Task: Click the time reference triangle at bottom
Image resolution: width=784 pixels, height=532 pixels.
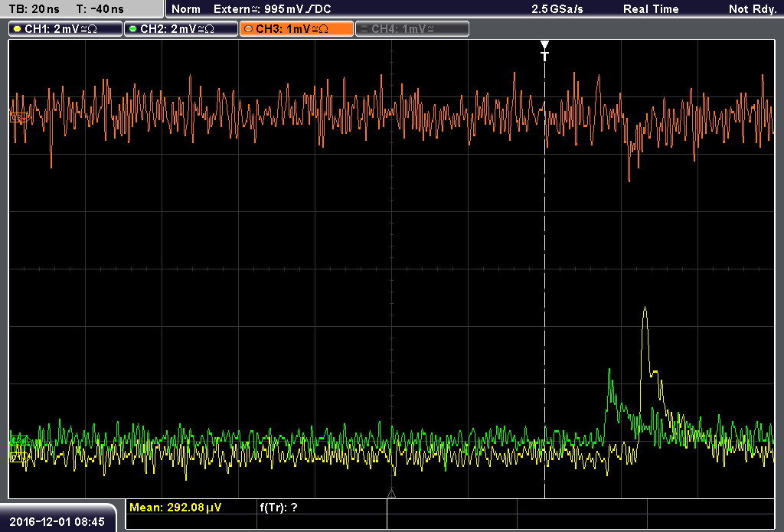Action: (x=391, y=494)
